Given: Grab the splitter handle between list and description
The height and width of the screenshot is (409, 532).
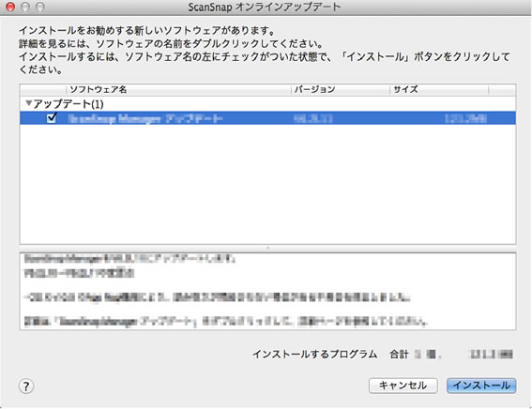Looking at the screenshot, I should click(x=267, y=249).
